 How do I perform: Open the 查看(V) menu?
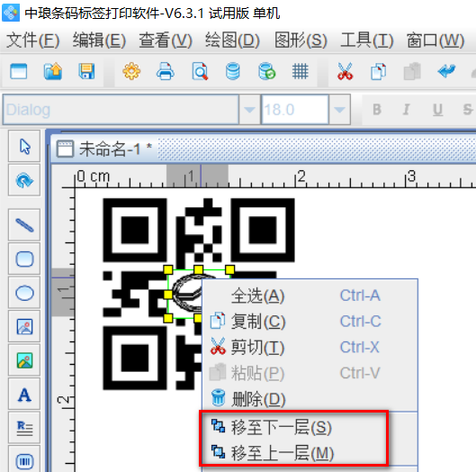tap(166, 41)
